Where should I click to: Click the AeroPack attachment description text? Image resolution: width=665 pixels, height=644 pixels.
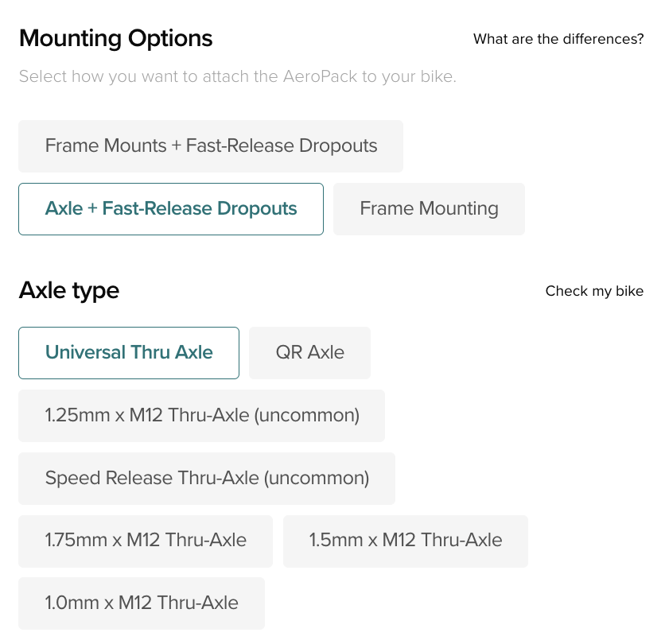coord(238,77)
